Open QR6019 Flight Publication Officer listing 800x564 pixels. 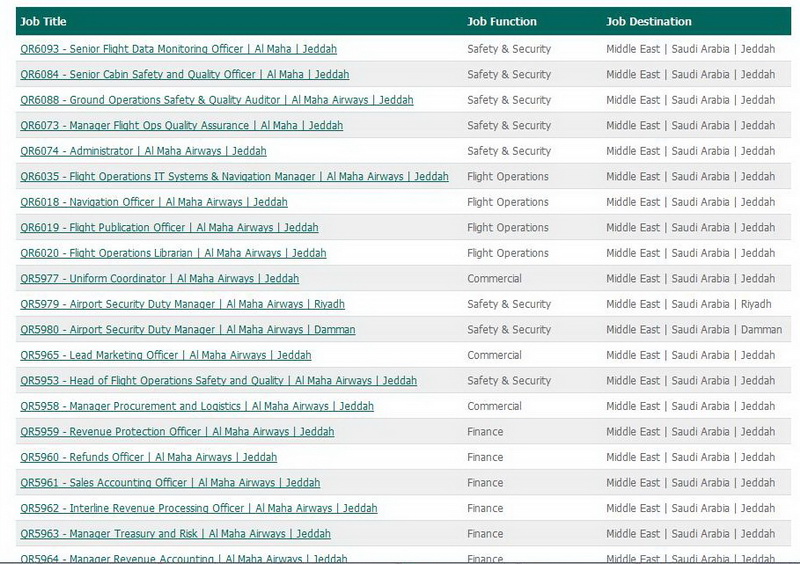(x=169, y=228)
